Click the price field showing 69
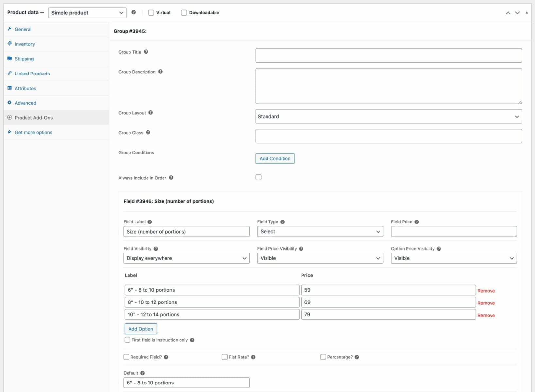535x392 pixels. 388,302
